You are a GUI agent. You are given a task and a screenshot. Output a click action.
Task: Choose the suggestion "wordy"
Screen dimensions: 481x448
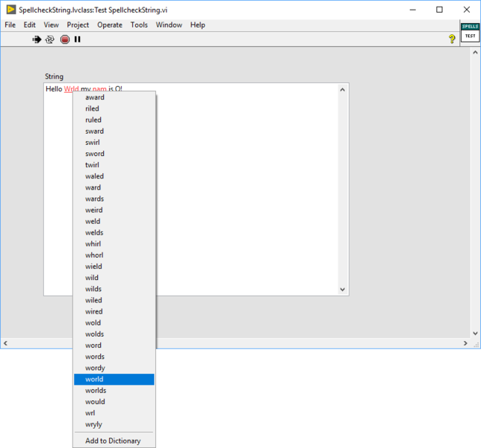114,368
